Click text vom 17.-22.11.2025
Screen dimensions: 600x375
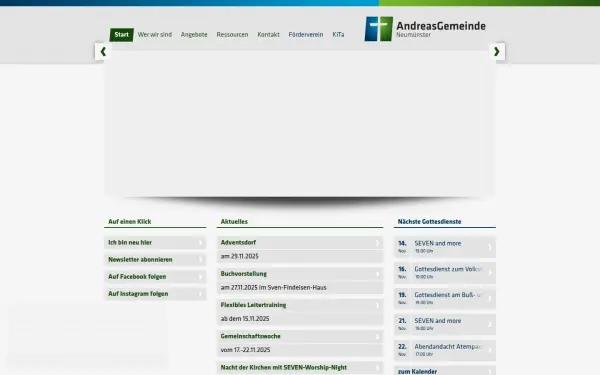click(x=246, y=350)
